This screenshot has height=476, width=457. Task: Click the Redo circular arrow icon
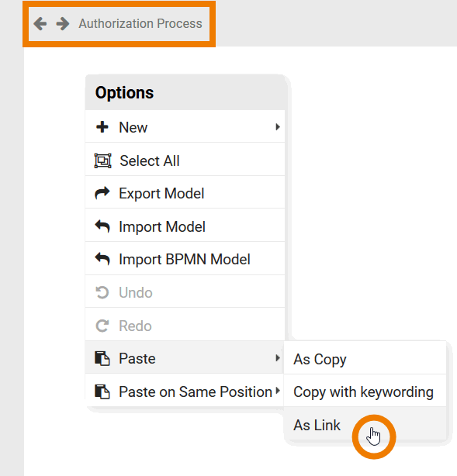pyautogui.click(x=102, y=326)
